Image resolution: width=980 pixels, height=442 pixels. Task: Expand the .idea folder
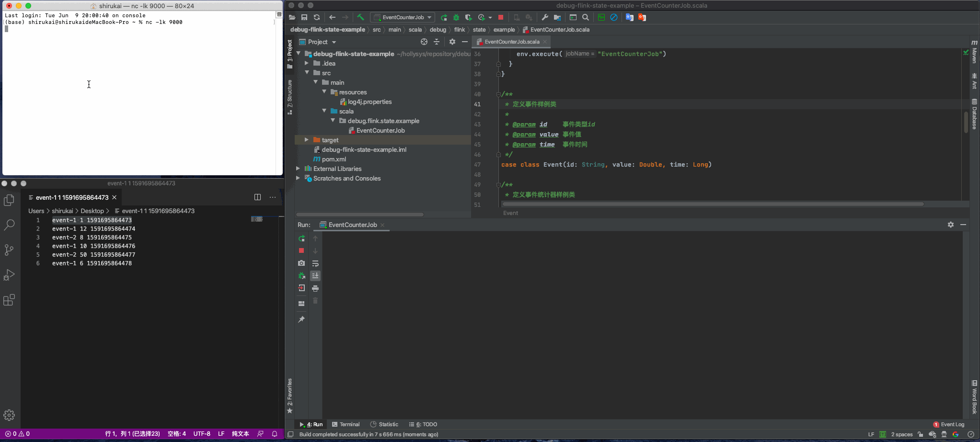(307, 63)
